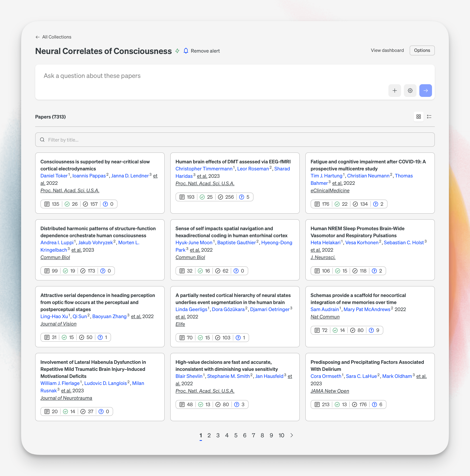
Task: Click question-mark icon on Predisposing Delirium paper
Action: pos(374,404)
